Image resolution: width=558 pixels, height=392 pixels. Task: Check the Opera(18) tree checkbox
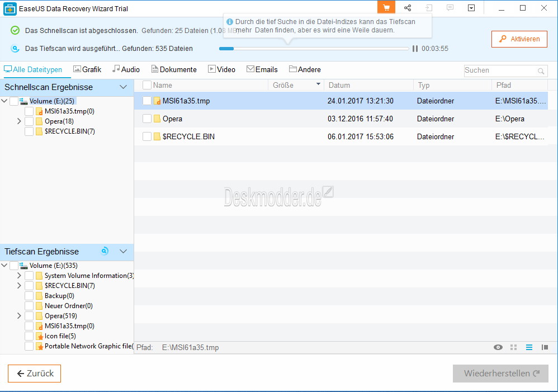[29, 121]
